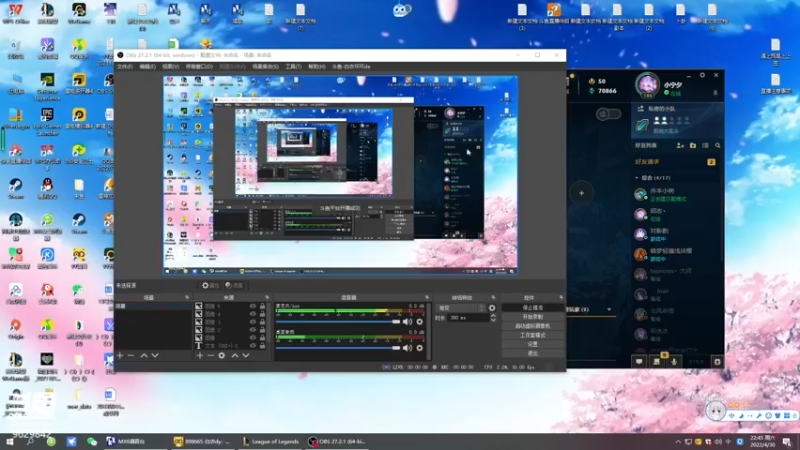Increase transition duration with the stepper up arrow
The width and height of the screenshot is (800, 450).
pyautogui.click(x=493, y=316)
